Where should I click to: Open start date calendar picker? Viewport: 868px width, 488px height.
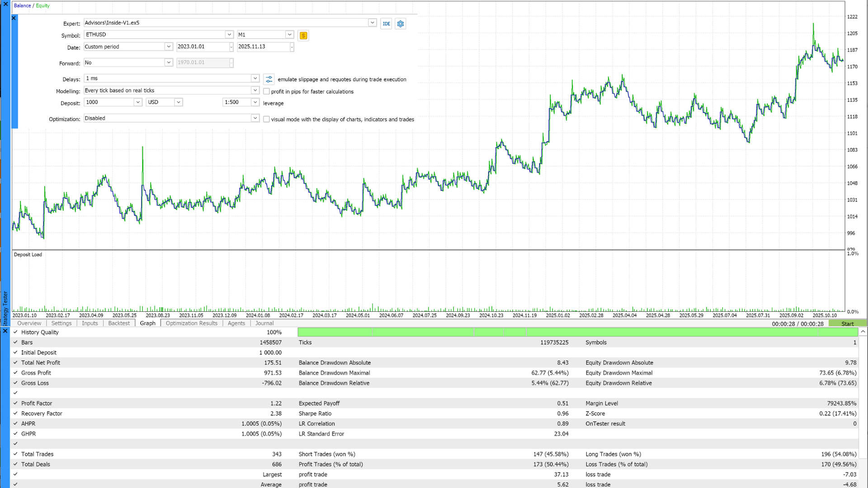coord(231,47)
